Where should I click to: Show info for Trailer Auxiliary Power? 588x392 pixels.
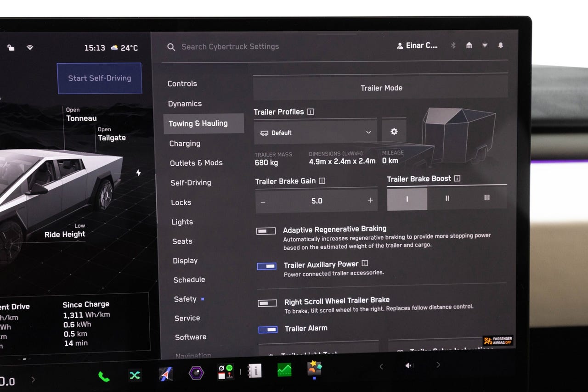[x=365, y=263]
